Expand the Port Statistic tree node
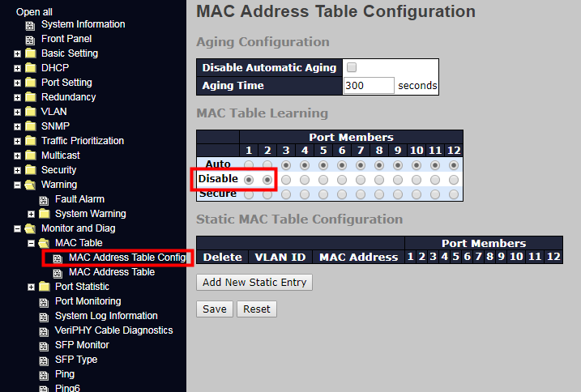The height and width of the screenshot is (392, 581). [x=31, y=287]
